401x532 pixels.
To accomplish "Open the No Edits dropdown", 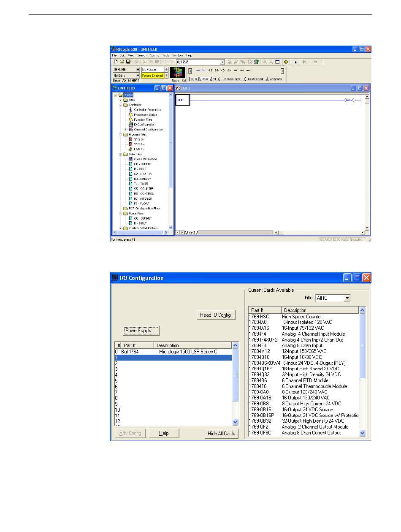I will (138, 76).
